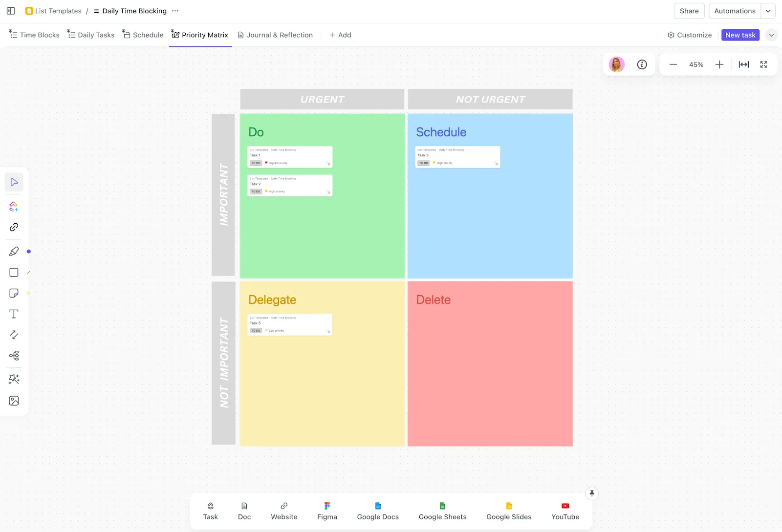Click the AI generate sparkle tool

point(14,379)
